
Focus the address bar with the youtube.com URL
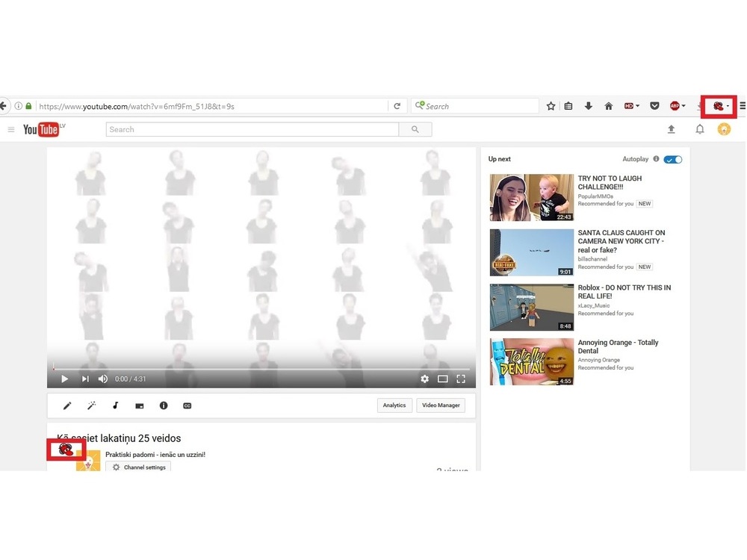coord(212,106)
